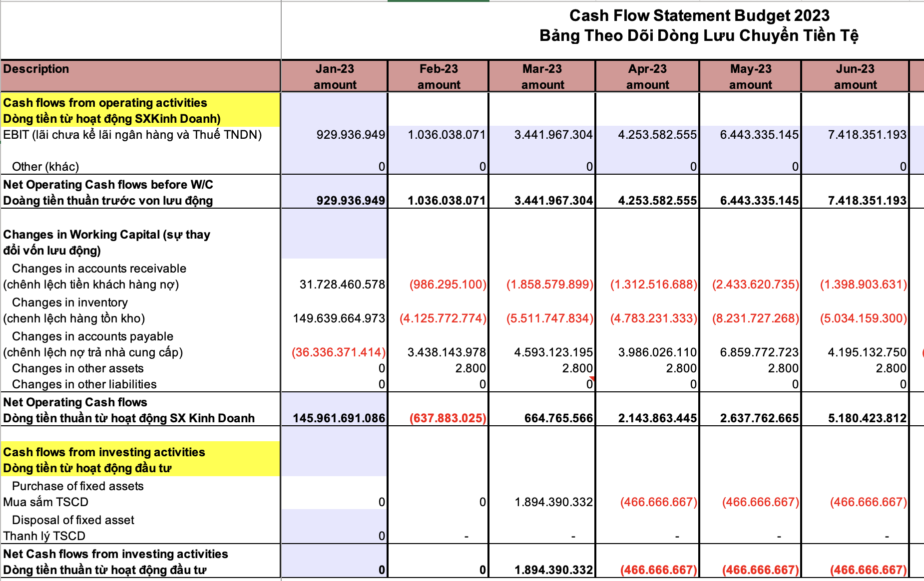
Task: Select the Cash Flow Statement Budget 2023 title
Action: coord(699,15)
